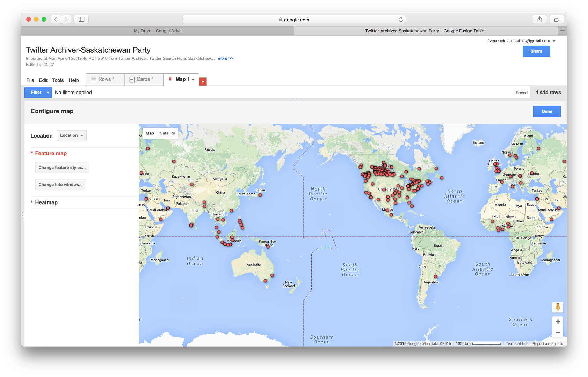Click the Pegman Street View icon
The width and height of the screenshot is (588, 377).
[x=558, y=307]
